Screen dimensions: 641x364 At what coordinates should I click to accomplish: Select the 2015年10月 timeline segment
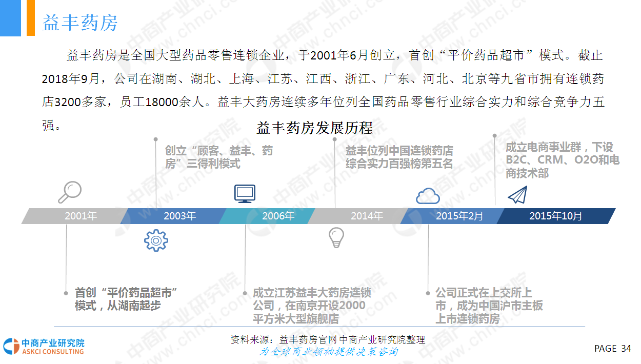556,216
